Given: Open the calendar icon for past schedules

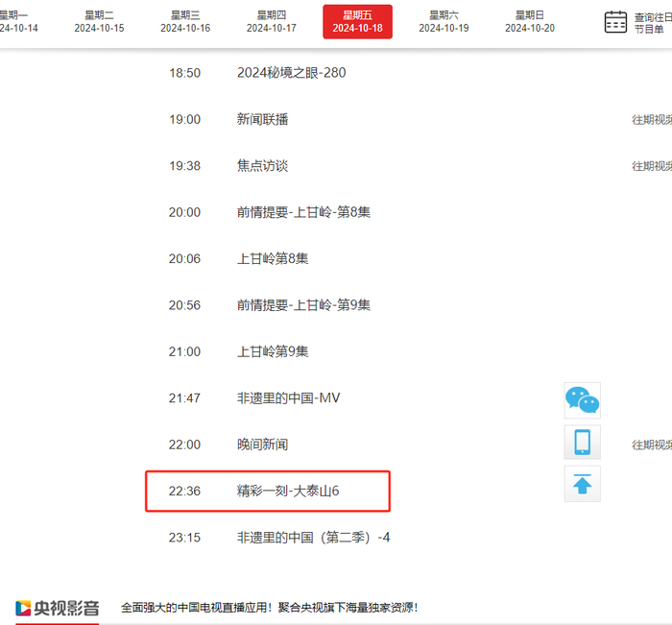Looking at the screenshot, I should coord(615,22).
